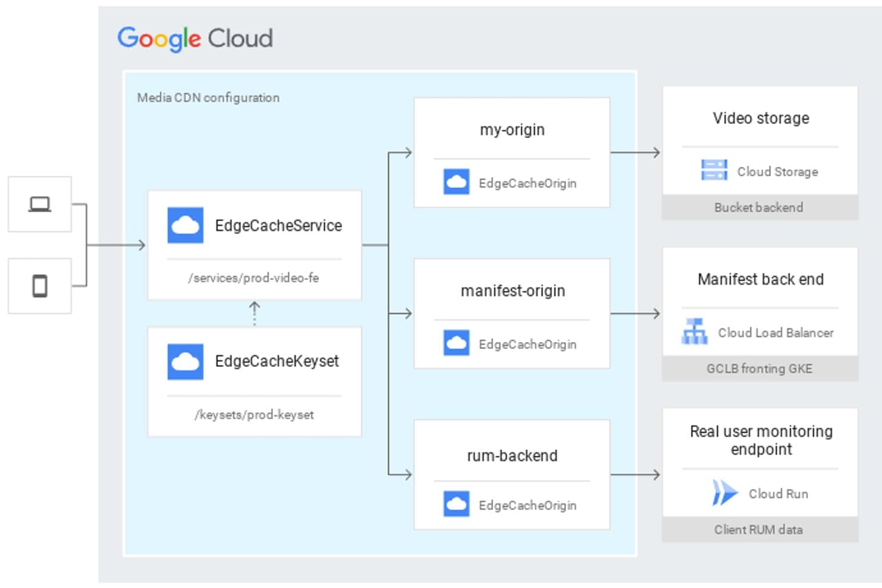The image size is (882, 588).
Task: Select the EdgeCacheKeyset cloud icon
Action: click(185, 361)
